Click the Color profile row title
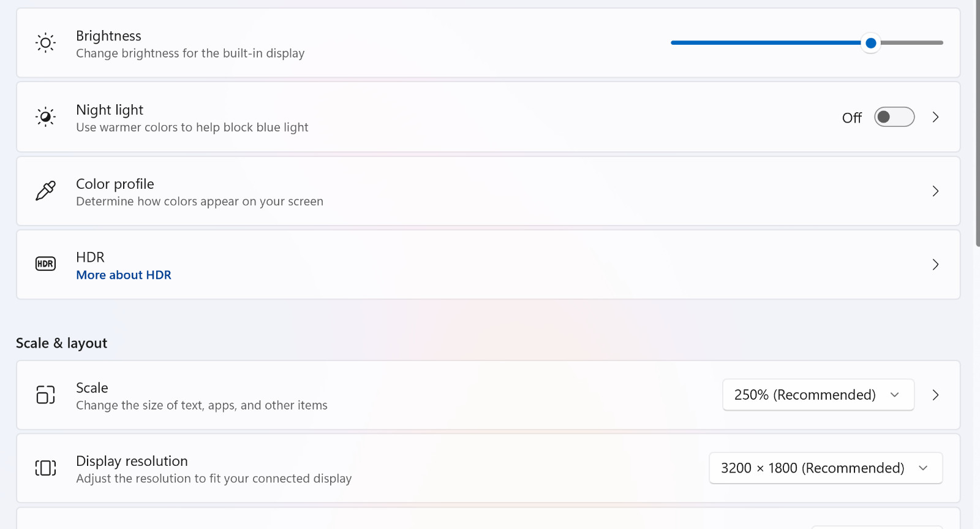This screenshot has height=529, width=980. [115, 184]
